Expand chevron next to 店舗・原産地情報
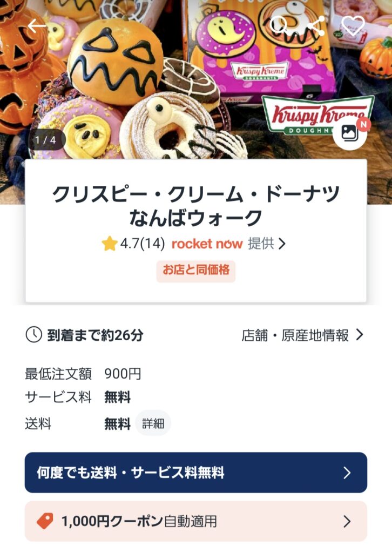 coord(359,335)
